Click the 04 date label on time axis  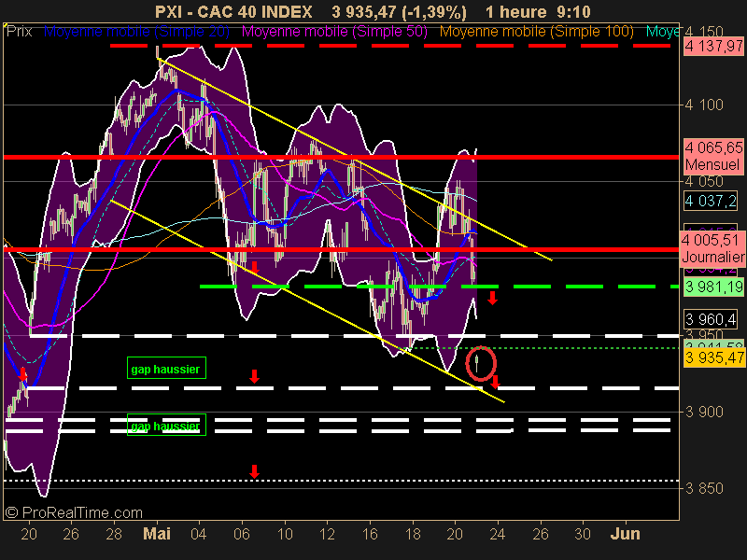pyautogui.click(x=198, y=534)
